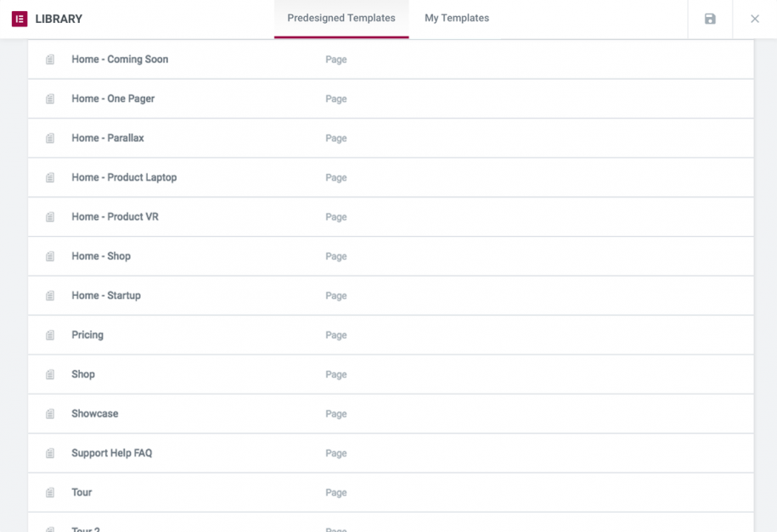Image resolution: width=777 pixels, height=532 pixels.
Task: Select the Predesigned Templates tab
Action: [341, 18]
